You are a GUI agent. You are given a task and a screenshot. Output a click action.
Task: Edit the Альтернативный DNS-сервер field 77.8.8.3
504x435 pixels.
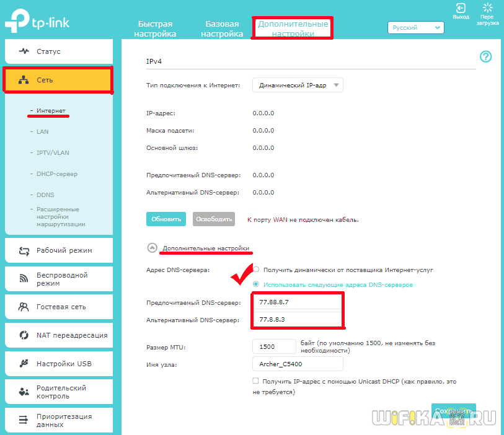pos(298,319)
